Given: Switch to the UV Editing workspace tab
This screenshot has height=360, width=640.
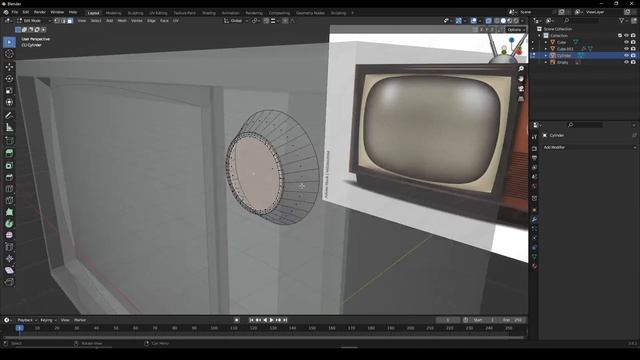Looking at the screenshot, I should pyautogui.click(x=158, y=13).
